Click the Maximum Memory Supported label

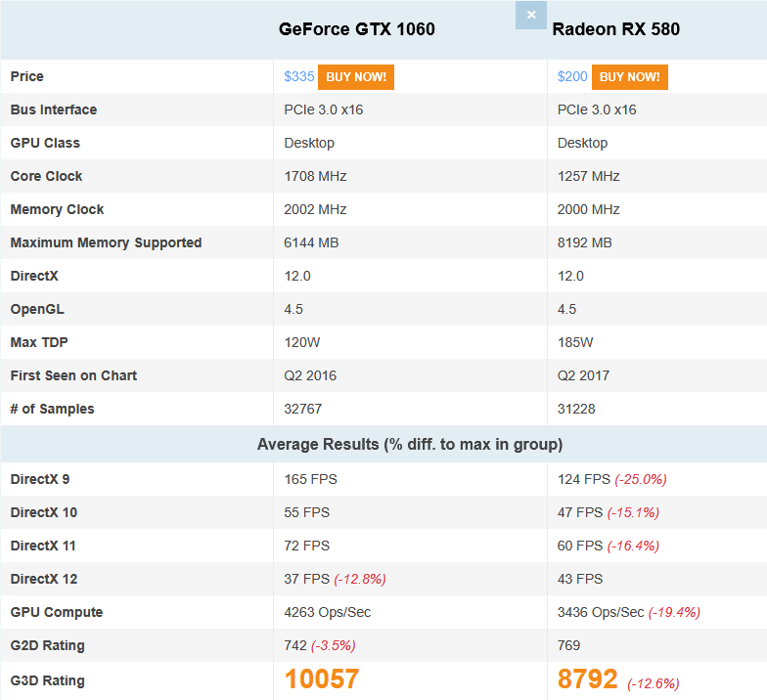[x=106, y=242]
